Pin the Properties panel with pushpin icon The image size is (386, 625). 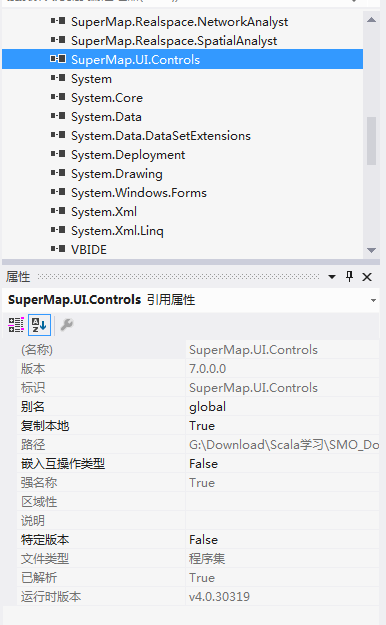tap(349, 277)
